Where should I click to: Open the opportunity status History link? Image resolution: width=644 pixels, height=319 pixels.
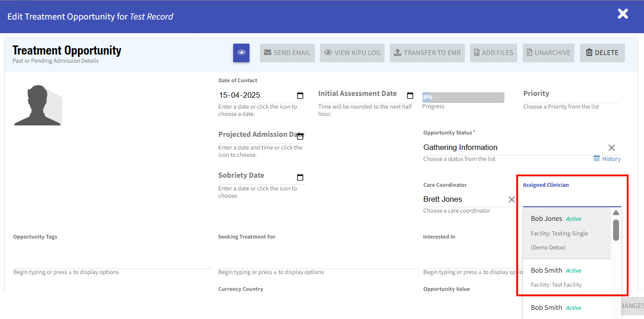607,159
